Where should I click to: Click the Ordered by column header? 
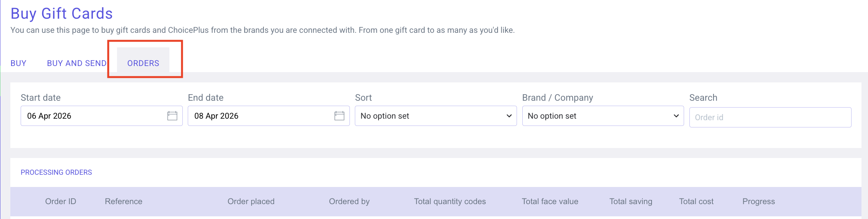(349, 201)
